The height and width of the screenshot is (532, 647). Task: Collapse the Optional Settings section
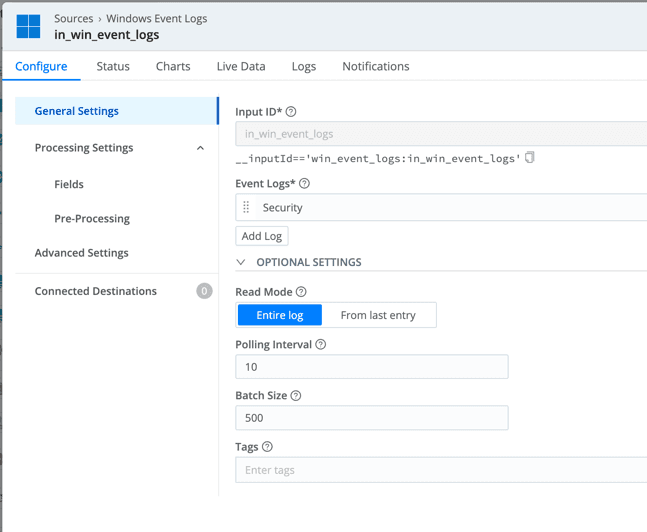[x=241, y=262]
